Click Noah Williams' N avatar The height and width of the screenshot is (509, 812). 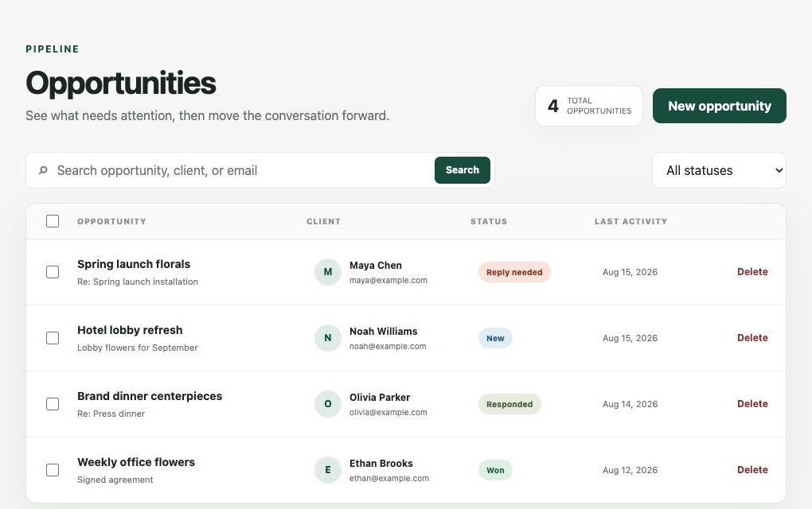pos(328,338)
